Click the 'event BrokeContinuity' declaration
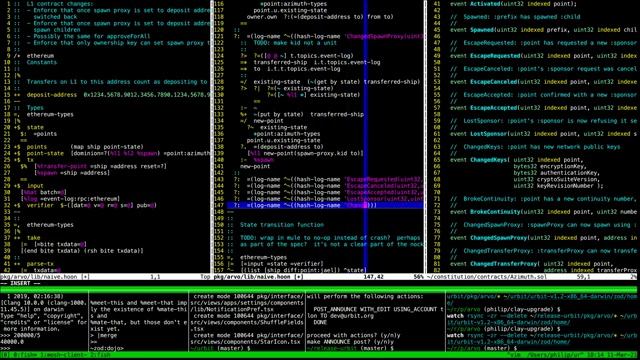The height and width of the screenshot is (360, 640). tap(543, 212)
